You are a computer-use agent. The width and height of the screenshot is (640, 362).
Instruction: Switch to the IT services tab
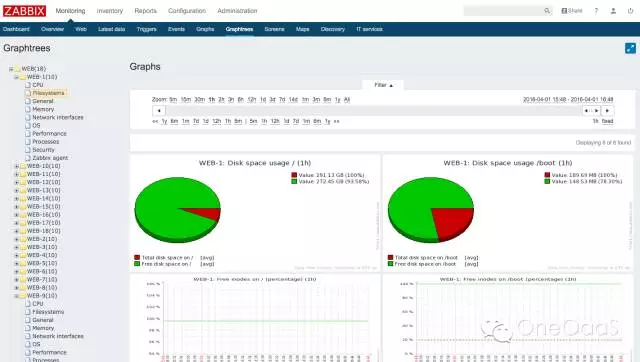(369, 29)
